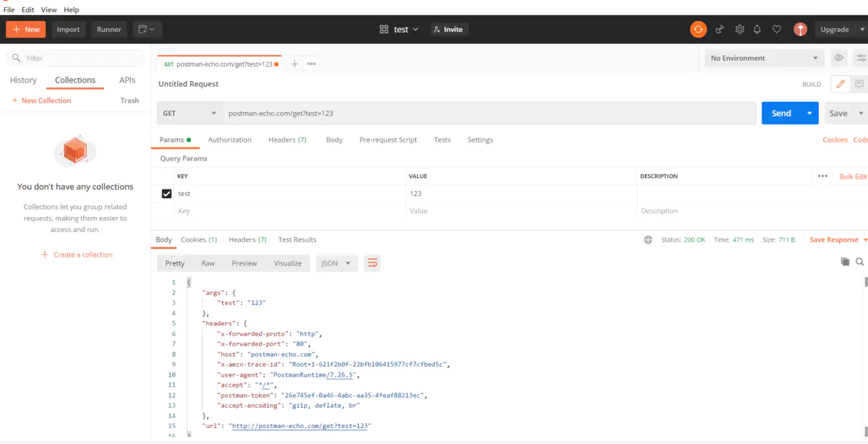Click the environment quick look eye icon
Viewport: 868px width, 444px height.
[x=839, y=58]
